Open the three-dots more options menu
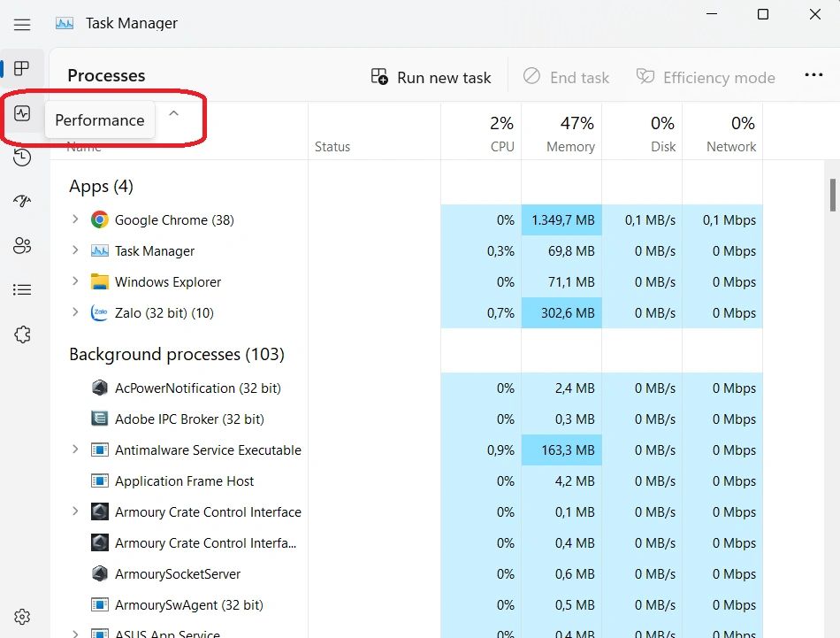The width and height of the screenshot is (840, 638). (813, 76)
